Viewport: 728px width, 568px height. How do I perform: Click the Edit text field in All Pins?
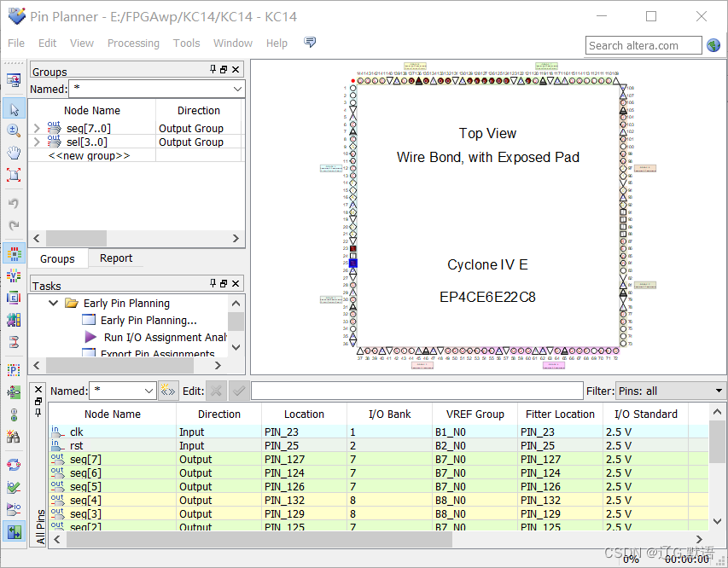pos(416,391)
